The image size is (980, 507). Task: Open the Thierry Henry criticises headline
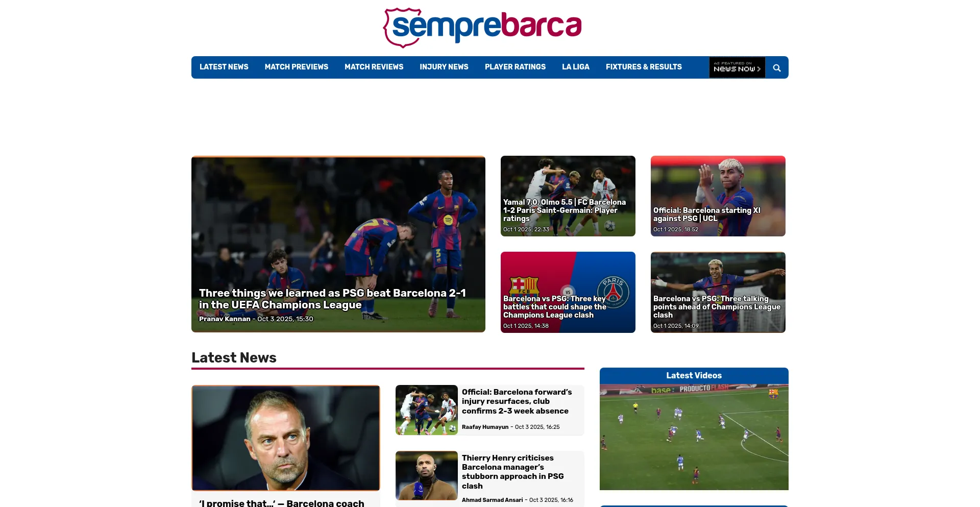513,472
